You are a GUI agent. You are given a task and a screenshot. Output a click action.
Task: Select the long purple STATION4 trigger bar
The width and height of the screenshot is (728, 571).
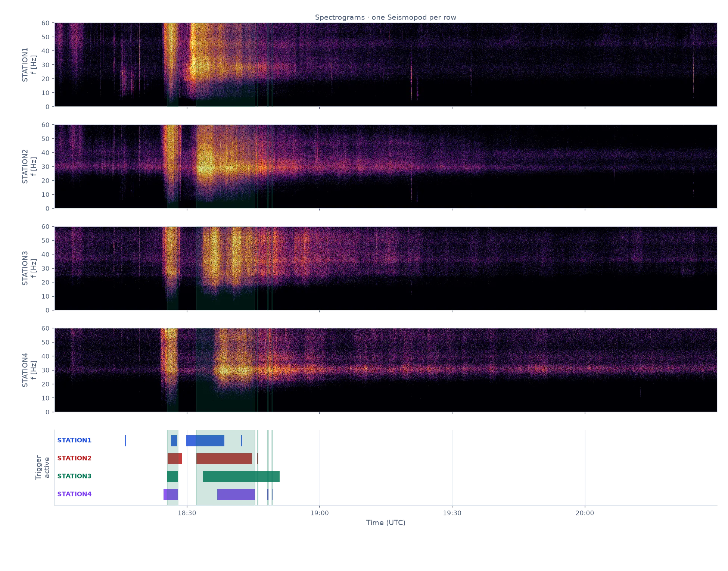click(x=236, y=494)
